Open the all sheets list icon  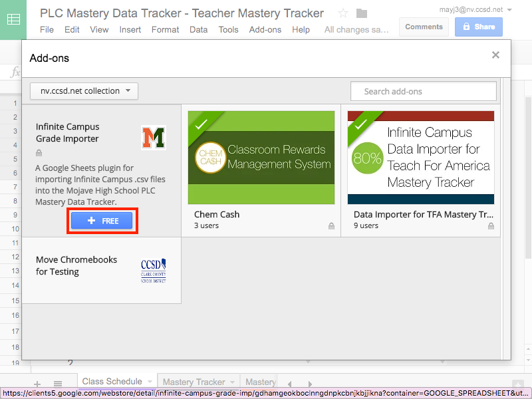(x=58, y=384)
